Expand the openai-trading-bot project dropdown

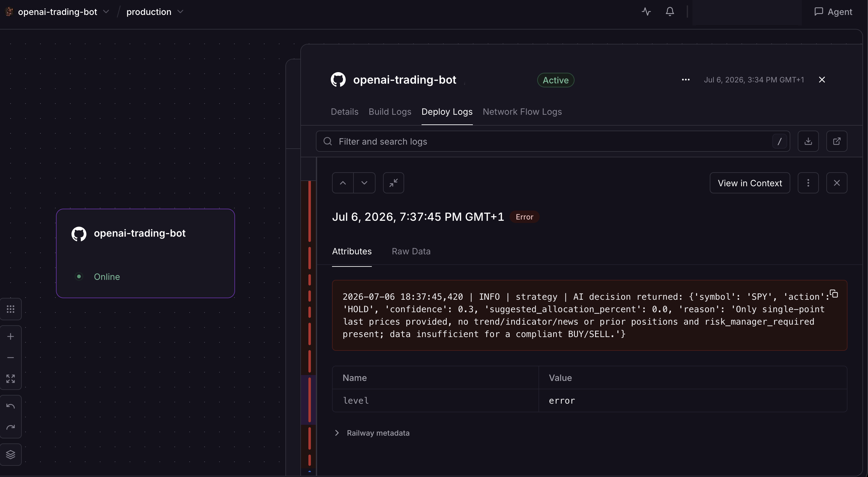click(106, 12)
